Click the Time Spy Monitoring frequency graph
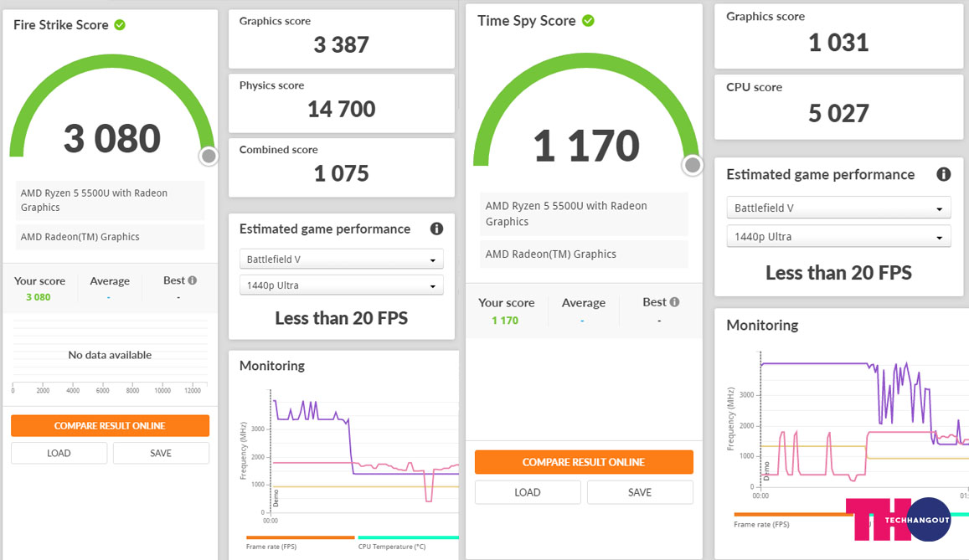This screenshot has width=969, height=560. [864, 420]
